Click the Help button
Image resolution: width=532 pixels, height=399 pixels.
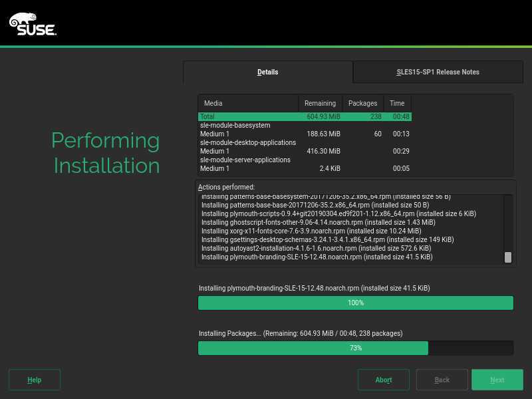35,380
